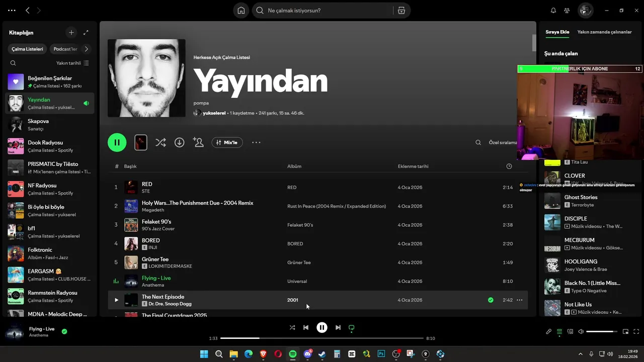Open connect to a device icon
The image size is (644, 362).
[x=570, y=331]
